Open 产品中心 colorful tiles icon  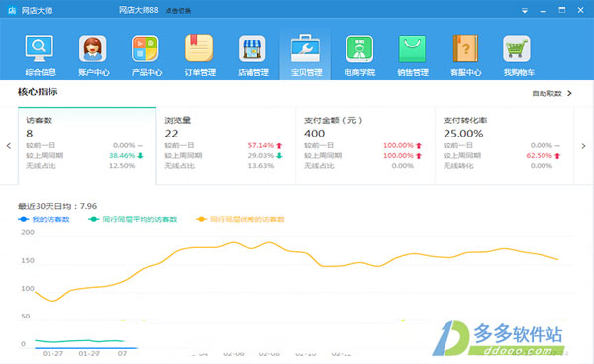point(146,48)
